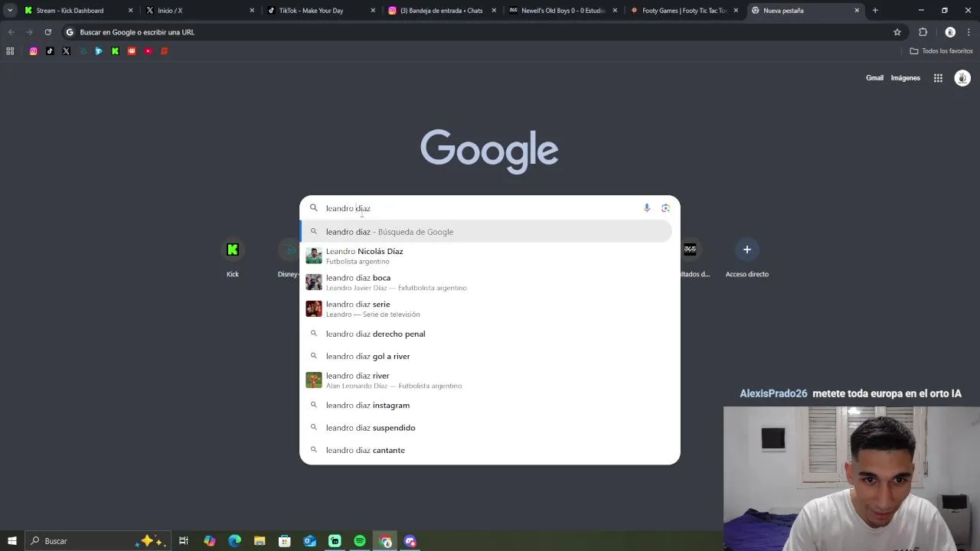The width and height of the screenshot is (980, 551).
Task: Open the Google account avatar
Action: point(962,78)
